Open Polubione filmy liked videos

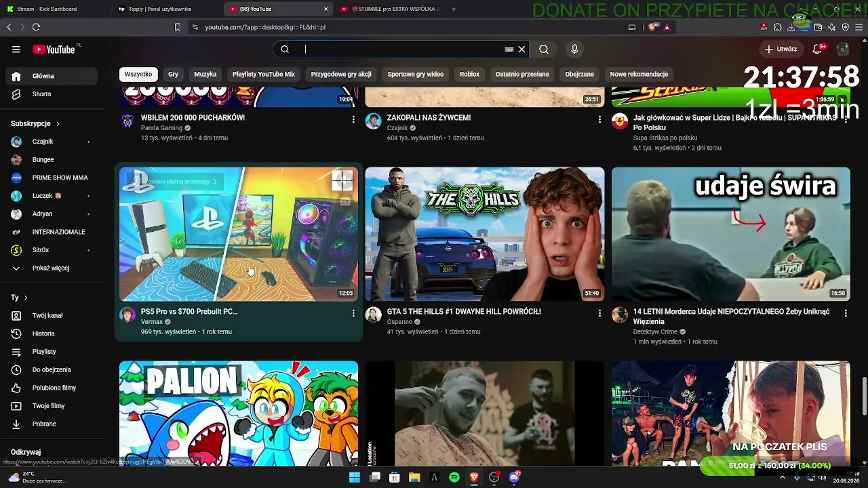click(x=52, y=388)
